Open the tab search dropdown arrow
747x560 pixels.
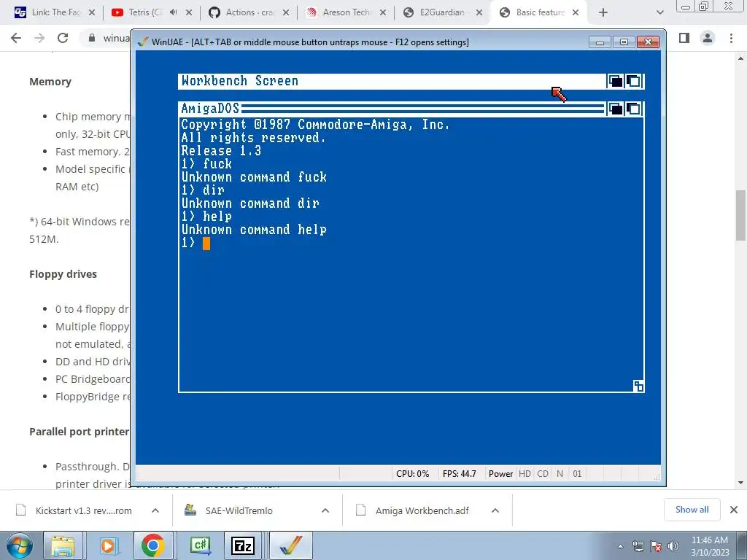coord(659,13)
